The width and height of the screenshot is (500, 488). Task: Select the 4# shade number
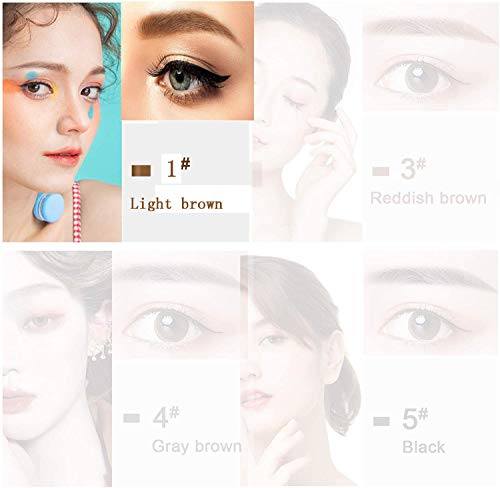pyautogui.click(x=166, y=417)
